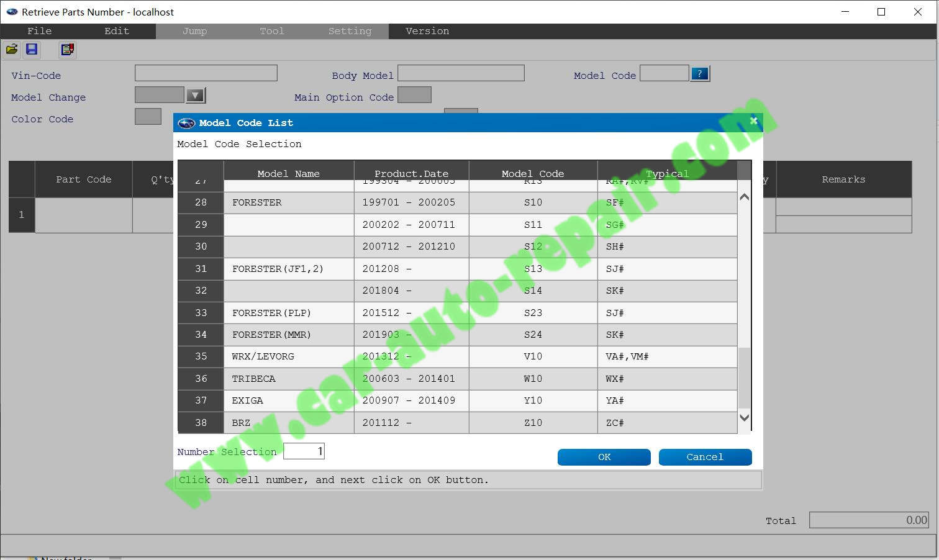Viewport: 939px width, 560px height.
Task: Click the Cancel button in the dialog
Action: click(705, 457)
